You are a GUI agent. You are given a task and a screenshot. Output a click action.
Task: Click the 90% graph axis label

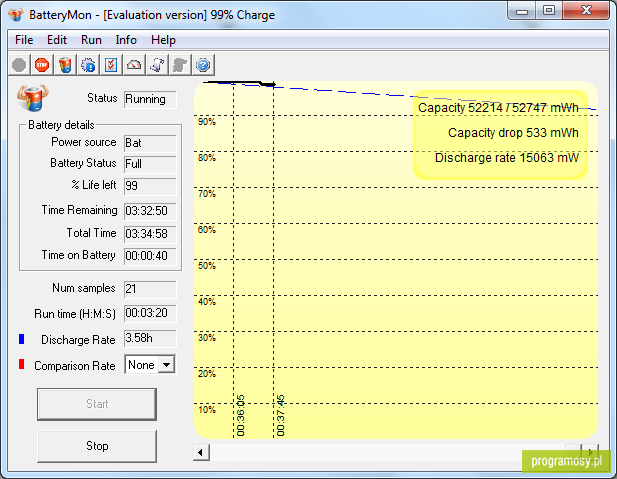[x=207, y=122]
